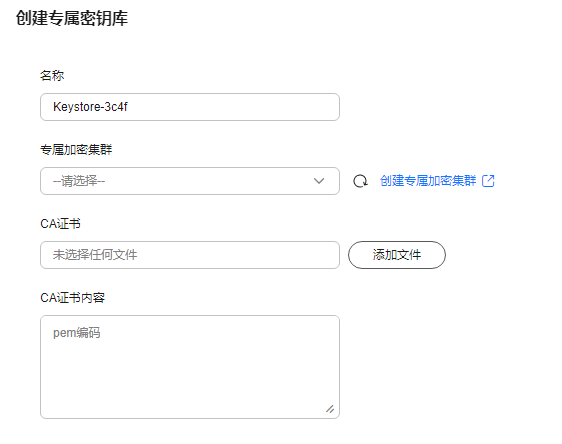Click the external-link icon beside 创建专属加密集群
The height and width of the screenshot is (444, 562).
pyautogui.click(x=488, y=181)
